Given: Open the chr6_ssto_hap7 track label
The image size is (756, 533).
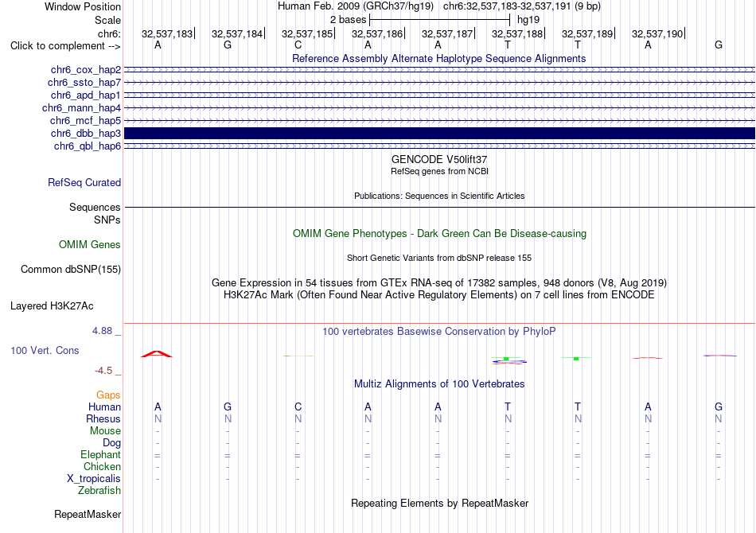Looking at the screenshot, I should (84, 83).
